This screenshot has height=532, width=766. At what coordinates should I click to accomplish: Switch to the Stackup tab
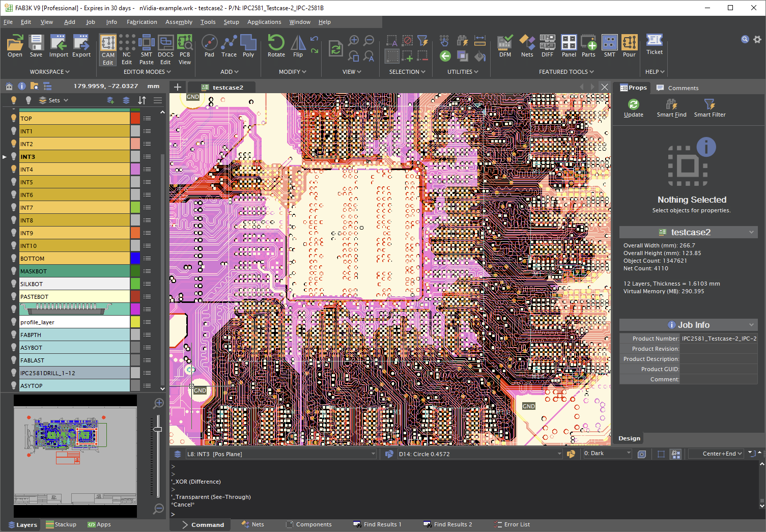pyautogui.click(x=61, y=524)
